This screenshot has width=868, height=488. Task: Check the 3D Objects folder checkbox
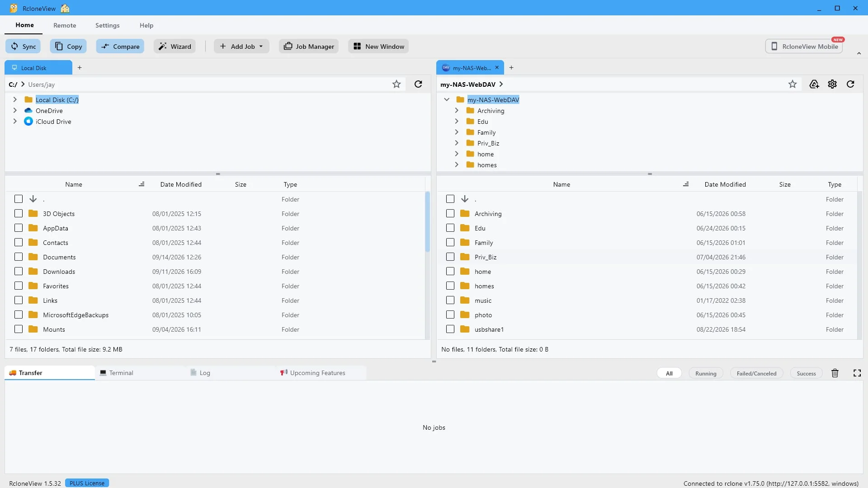tap(19, 213)
